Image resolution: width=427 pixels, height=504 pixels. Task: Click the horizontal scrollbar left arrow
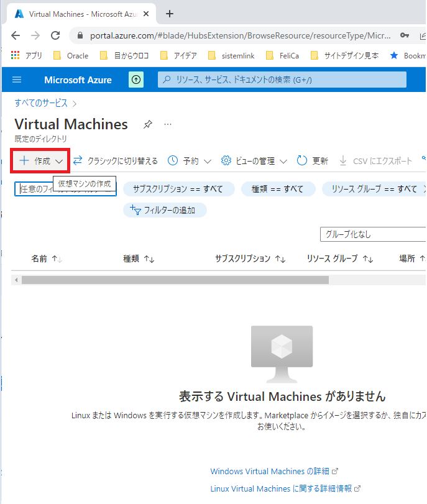coord(16,280)
